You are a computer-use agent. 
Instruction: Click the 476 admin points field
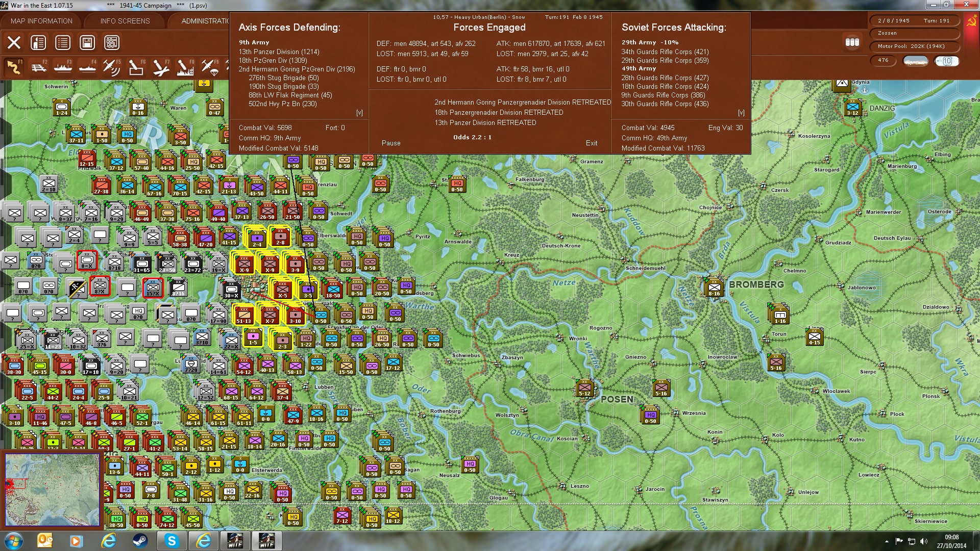pos(883,60)
